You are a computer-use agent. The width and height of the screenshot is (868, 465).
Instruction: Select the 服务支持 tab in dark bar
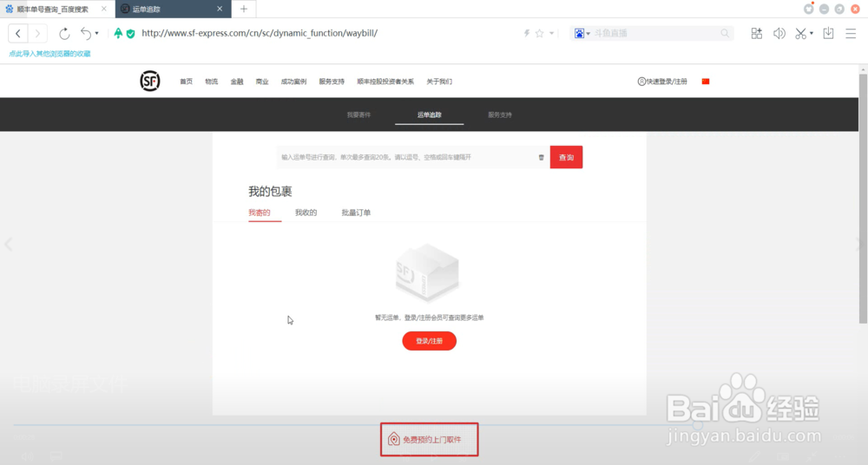point(500,115)
